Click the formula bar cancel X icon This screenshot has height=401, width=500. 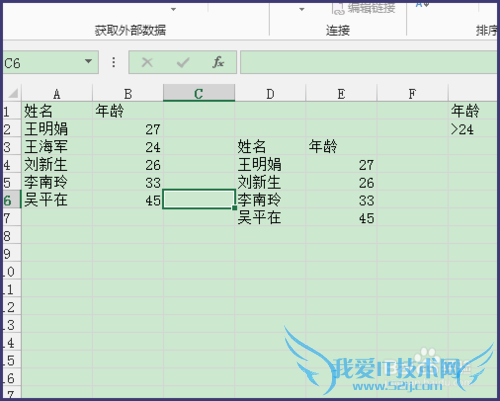147,62
